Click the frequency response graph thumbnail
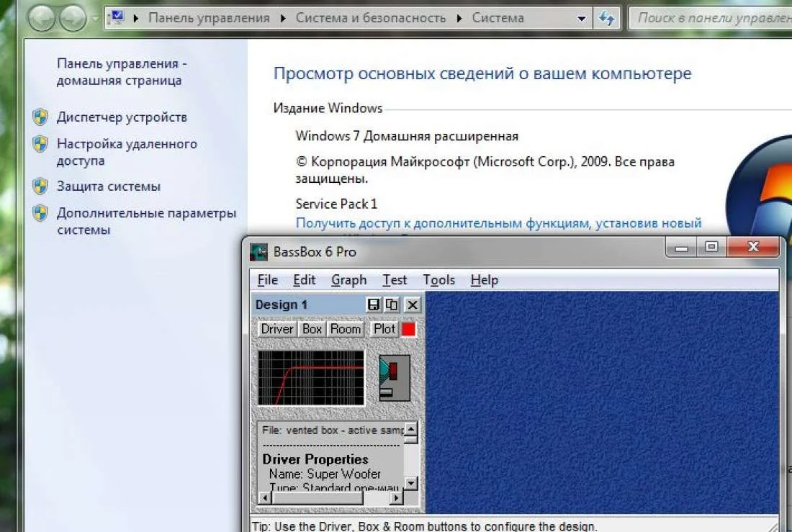792x532 pixels. click(x=310, y=377)
